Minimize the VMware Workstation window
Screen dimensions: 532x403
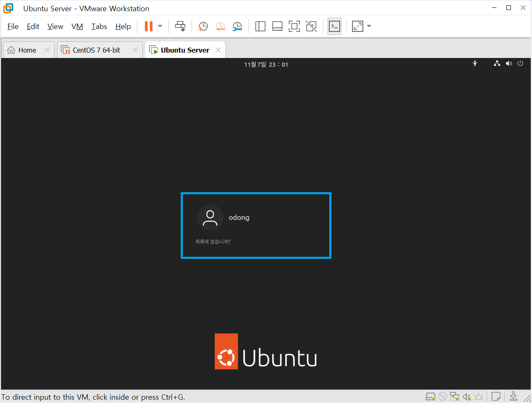click(x=494, y=8)
